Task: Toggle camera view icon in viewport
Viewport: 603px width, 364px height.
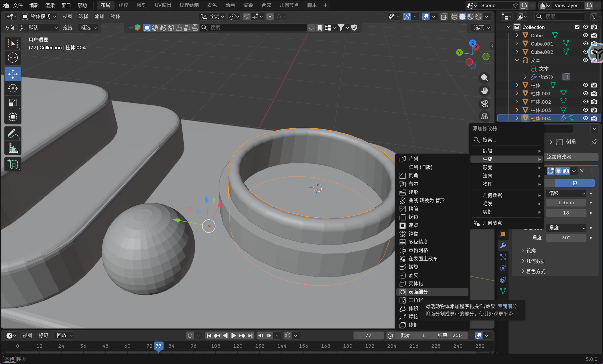Action: [484, 104]
